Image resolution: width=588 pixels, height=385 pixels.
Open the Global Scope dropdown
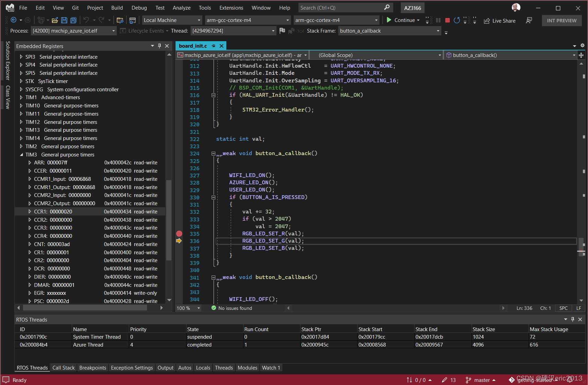pos(376,55)
